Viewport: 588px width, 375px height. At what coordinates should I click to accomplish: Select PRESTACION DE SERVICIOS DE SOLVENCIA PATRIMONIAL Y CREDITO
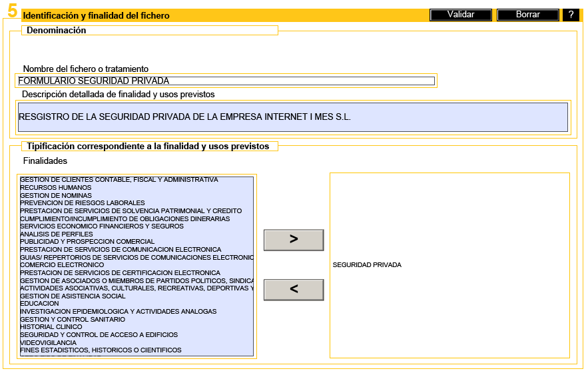pos(131,210)
